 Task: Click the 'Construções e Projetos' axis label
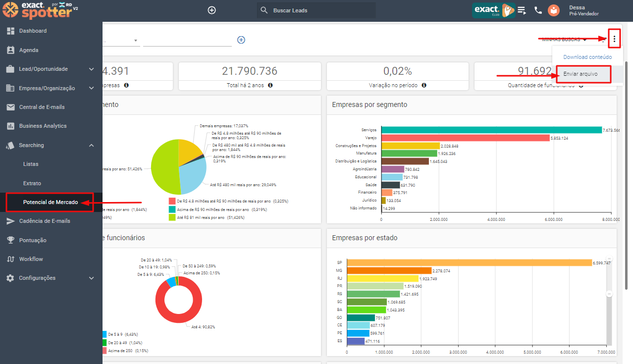pos(356,146)
